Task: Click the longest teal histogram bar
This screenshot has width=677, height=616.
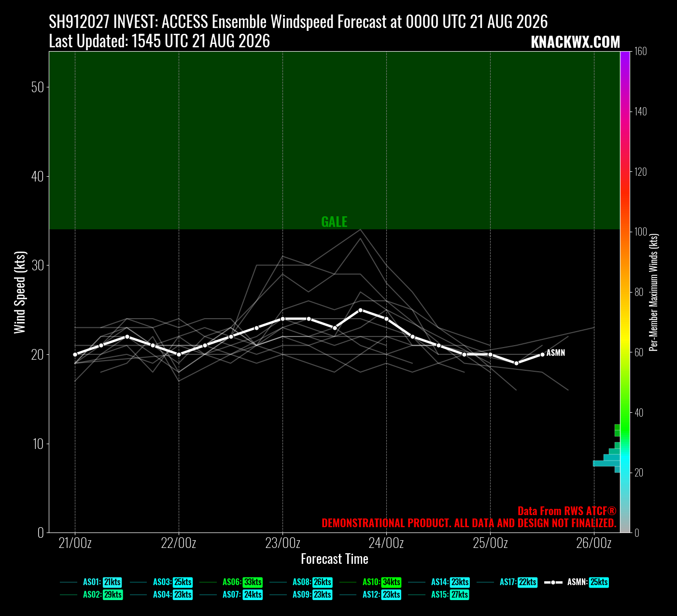Action: [x=606, y=463]
